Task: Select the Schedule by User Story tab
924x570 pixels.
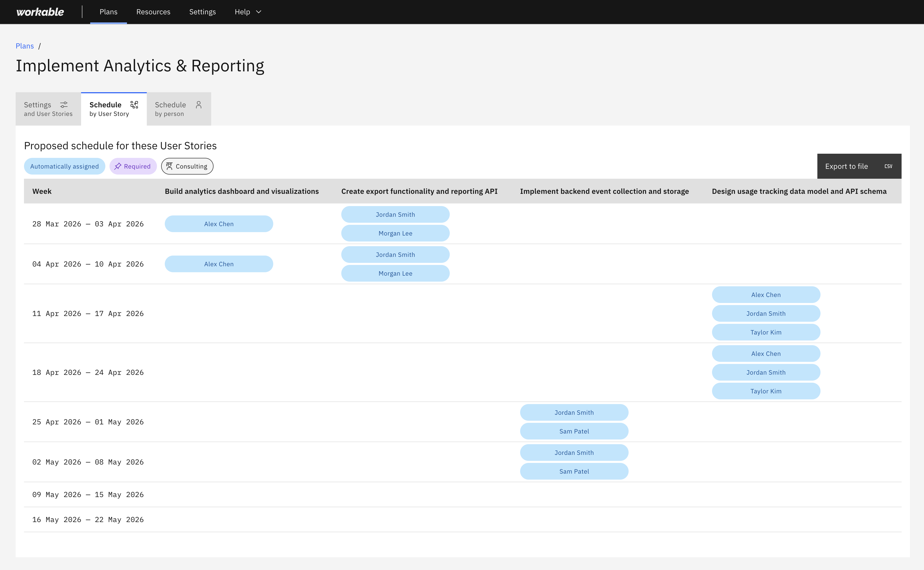Action: pos(114,109)
